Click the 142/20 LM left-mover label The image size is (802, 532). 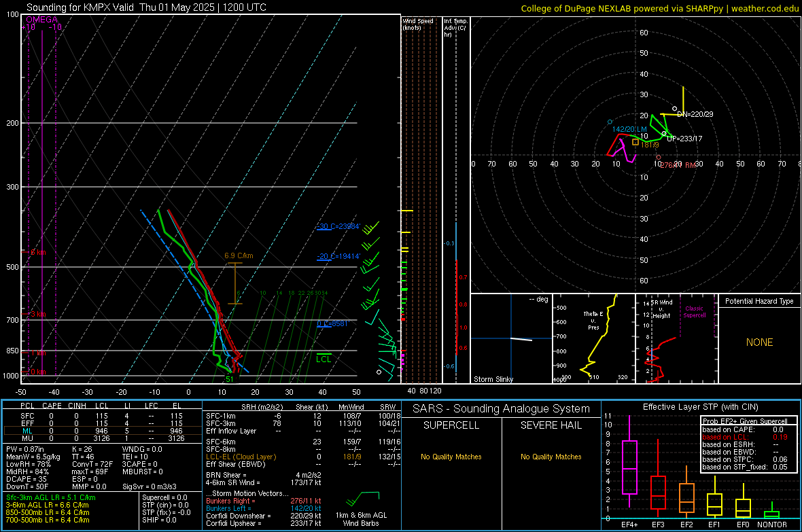[x=629, y=129]
